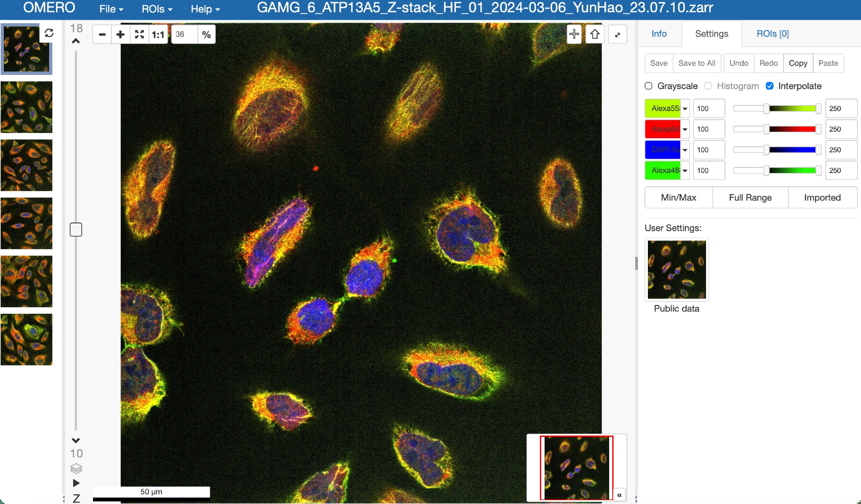The height and width of the screenshot is (504, 861).
Task: Disable the Interpolate checkbox
Action: coord(770,86)
